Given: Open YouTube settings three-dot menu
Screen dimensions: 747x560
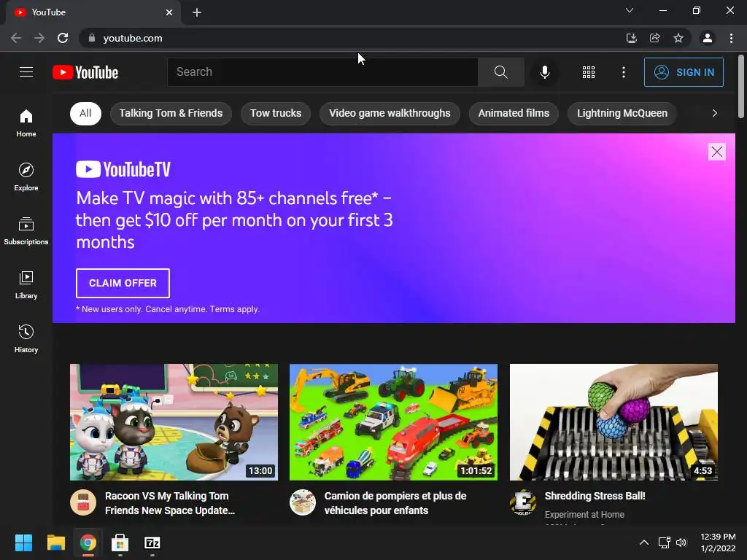Looking at the screenshot, I should pos(623,72).
